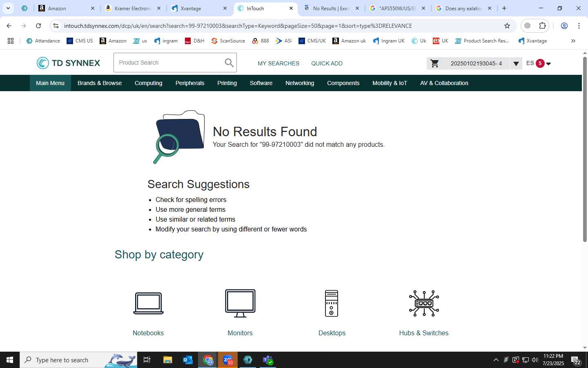Open Attandance bookmark
The width and height of the screenshot is (588, 368).
point(43,41)
